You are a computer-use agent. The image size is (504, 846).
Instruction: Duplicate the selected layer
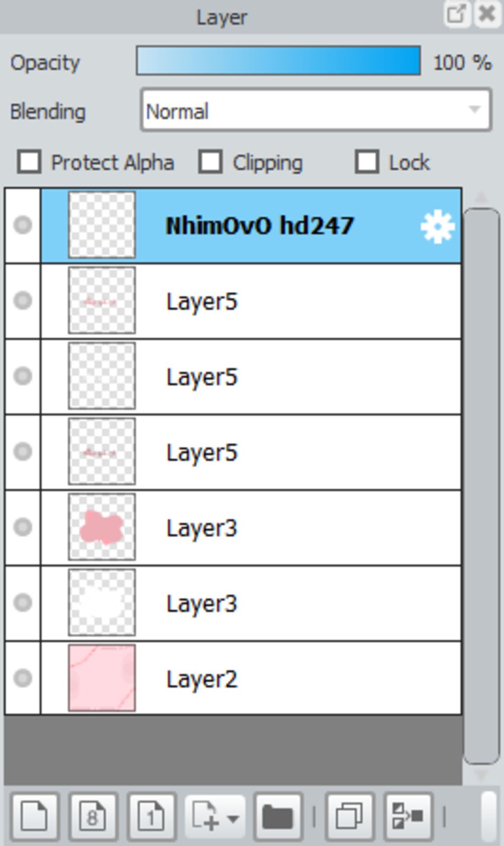click(x=350, y=816)
